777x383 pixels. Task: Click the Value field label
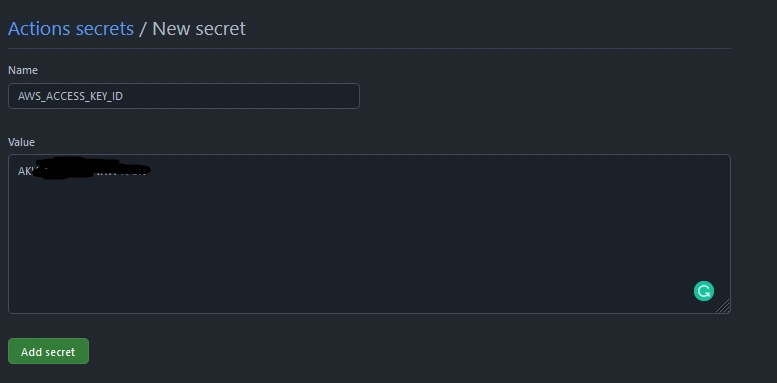pyautogui.click(x=21, y=142)
